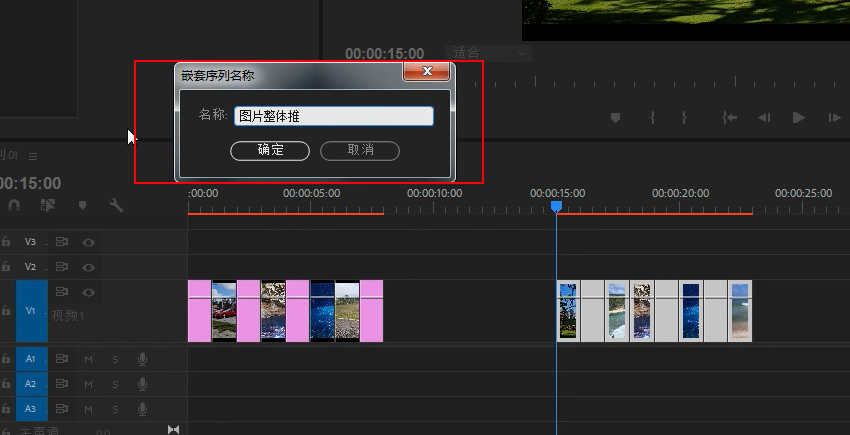Toggle sync lock on track V3
This screenshot has width=850, height=435.
62,242
